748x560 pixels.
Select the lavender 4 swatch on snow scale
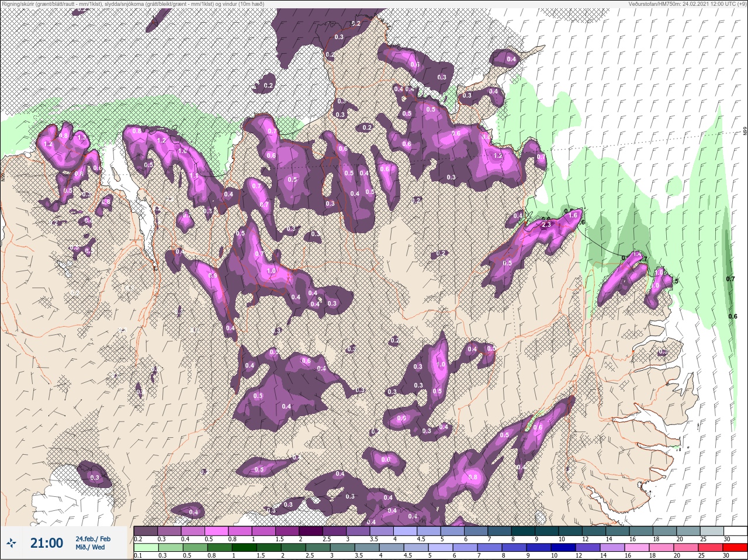(406, 531)
